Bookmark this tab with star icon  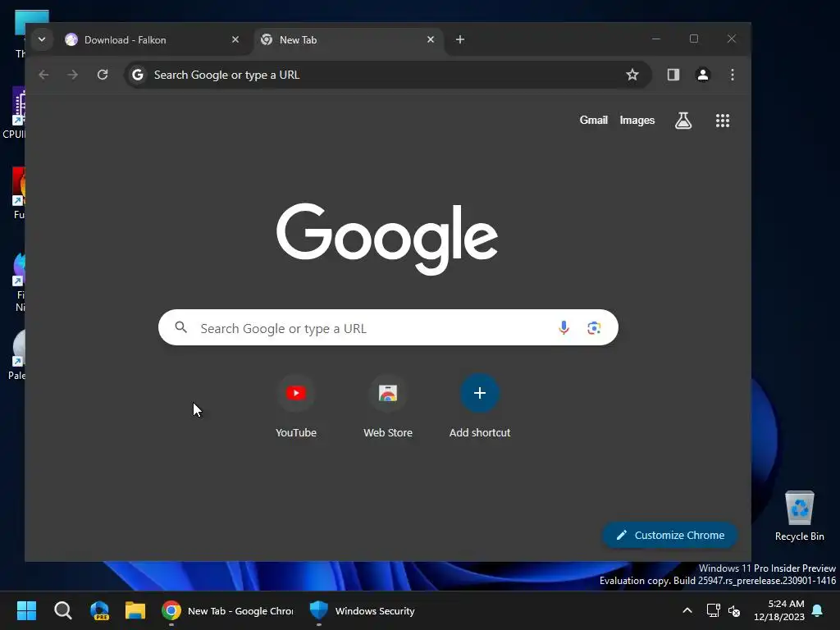[632, 75]
